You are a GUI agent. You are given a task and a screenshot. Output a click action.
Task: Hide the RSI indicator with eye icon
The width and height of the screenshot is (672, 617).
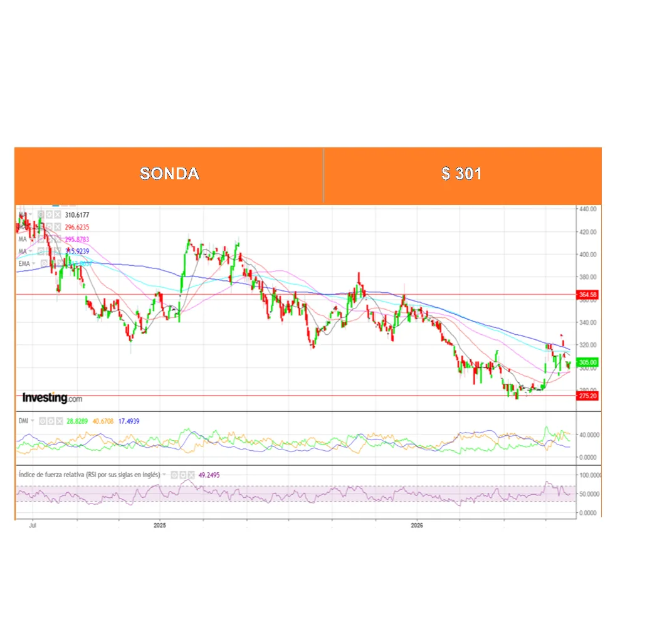tap(174, 475)
